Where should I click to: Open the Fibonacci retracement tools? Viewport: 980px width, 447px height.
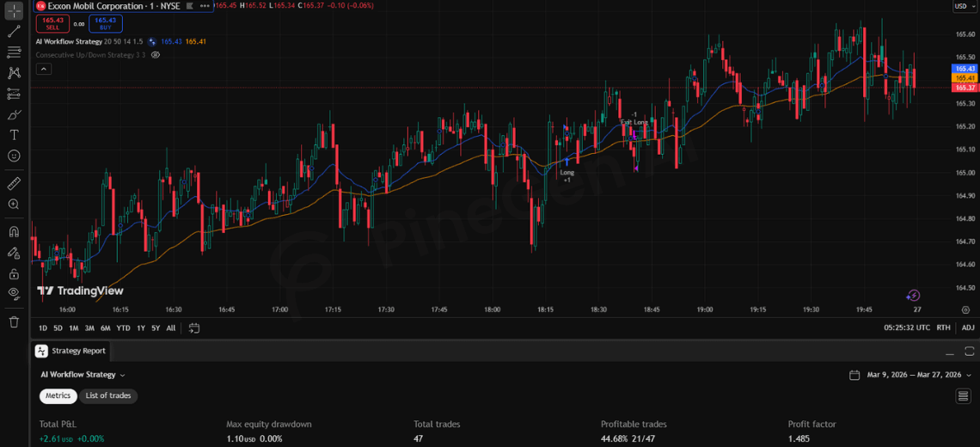pyautogui.click(x=14, y=52)
